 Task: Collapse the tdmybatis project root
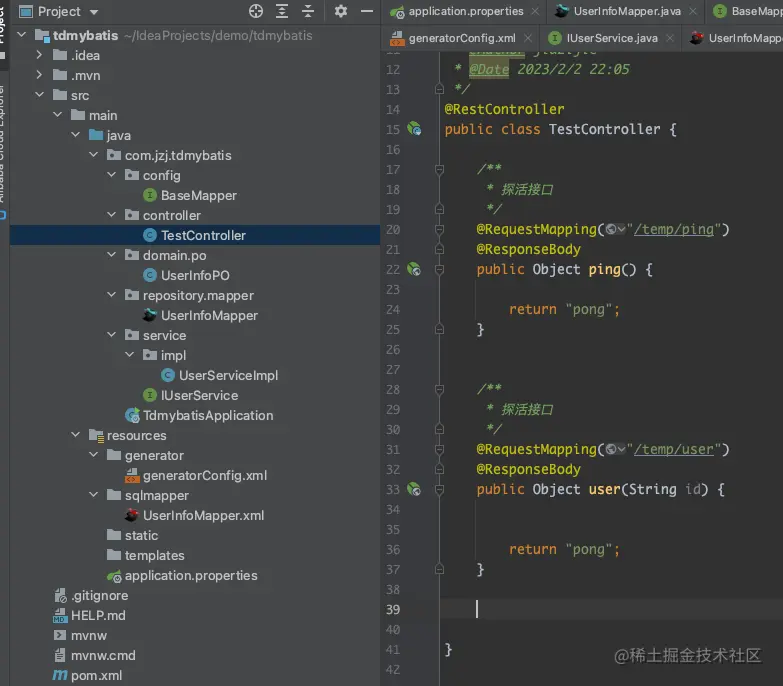[x=21, y=34]
